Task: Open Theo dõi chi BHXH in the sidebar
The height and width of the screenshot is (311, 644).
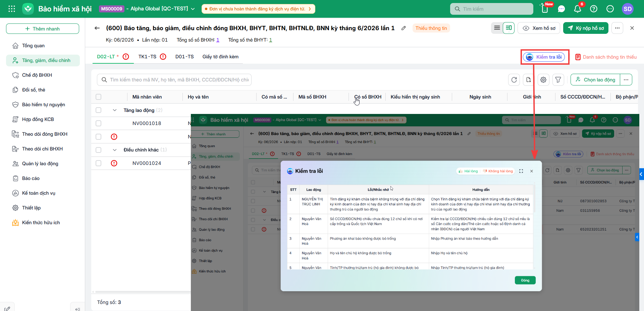Action: [x=43, y=149]
